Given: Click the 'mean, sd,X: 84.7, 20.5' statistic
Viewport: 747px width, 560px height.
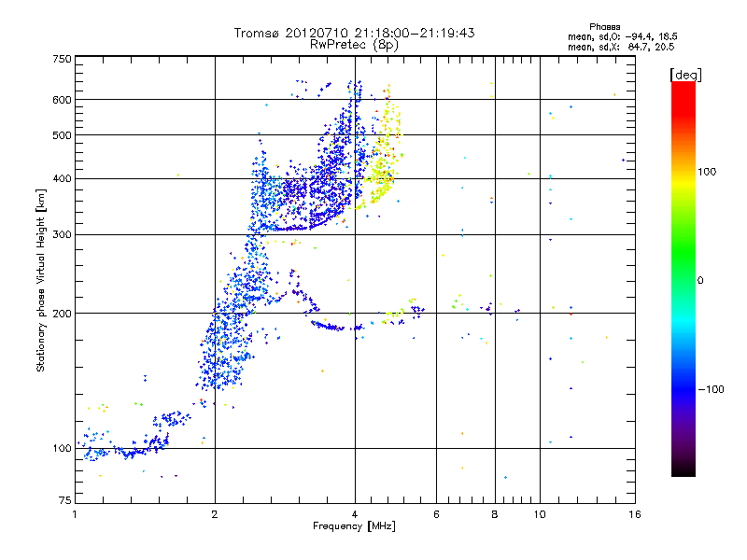Looking at the screenshot, I should (x=621, y=47).
